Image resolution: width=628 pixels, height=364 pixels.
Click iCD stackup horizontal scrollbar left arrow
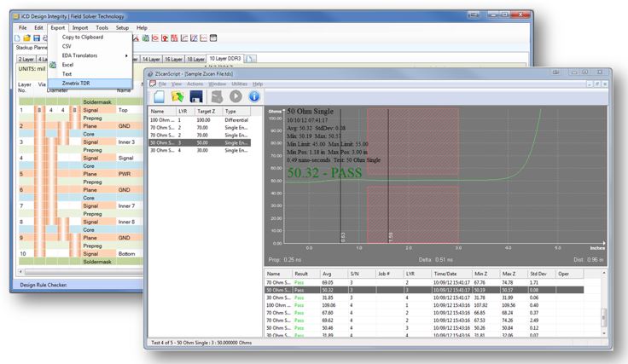click(x=20, y=272)
